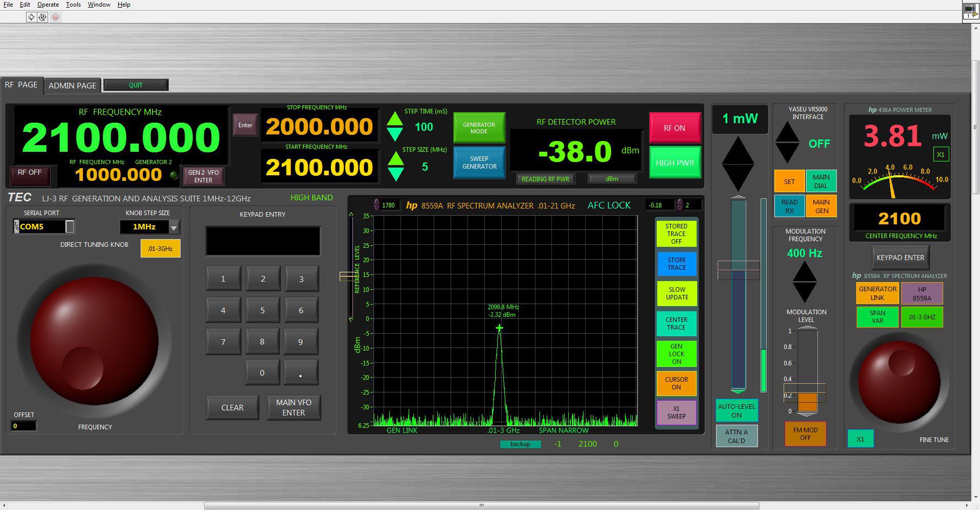This screenshot has width=980, height=510.
Task: Click the Enter button beside RF frequency
Action: [x=245, y=125]
